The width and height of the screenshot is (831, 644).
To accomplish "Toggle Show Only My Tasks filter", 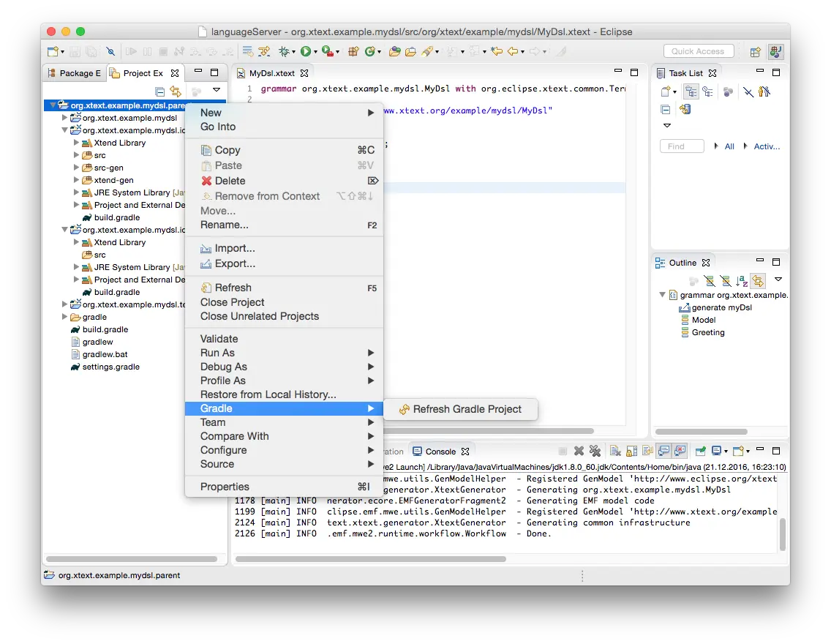I will tap(764, 91).
